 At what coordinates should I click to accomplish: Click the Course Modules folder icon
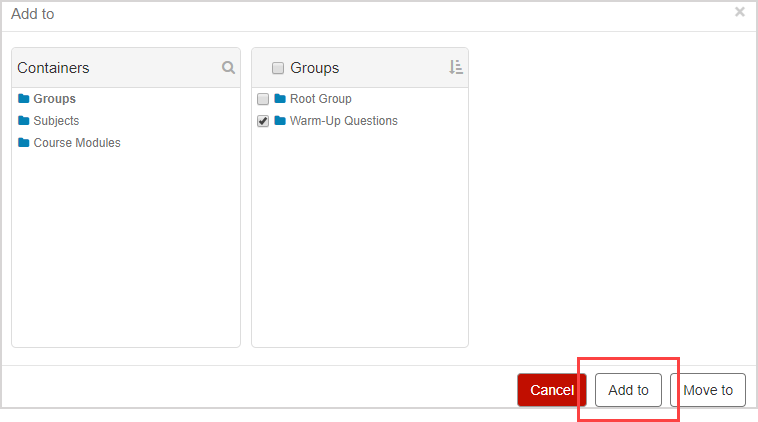coord(24,143)
